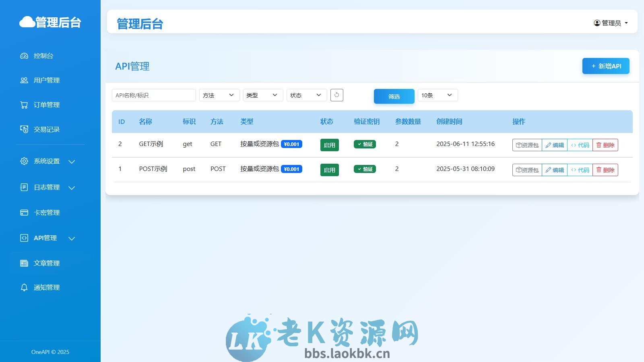Open 卡密管理 in the sidebar

46,212
